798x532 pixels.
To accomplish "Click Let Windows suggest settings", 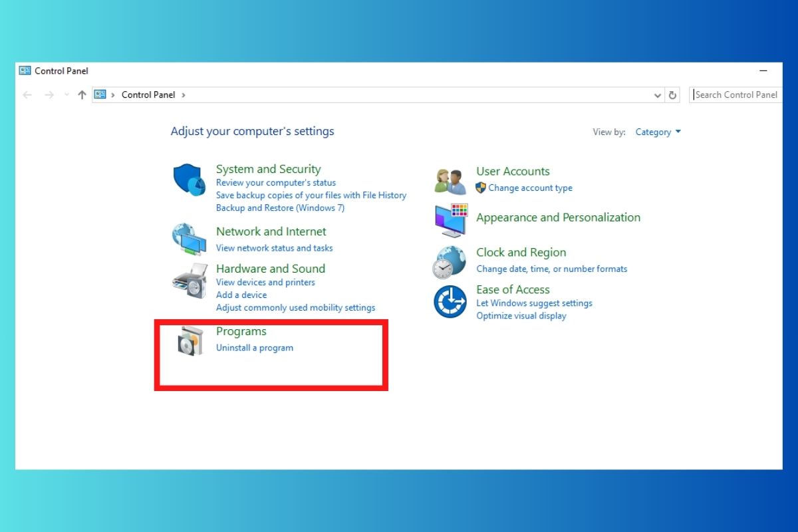I will click(534, 303).
